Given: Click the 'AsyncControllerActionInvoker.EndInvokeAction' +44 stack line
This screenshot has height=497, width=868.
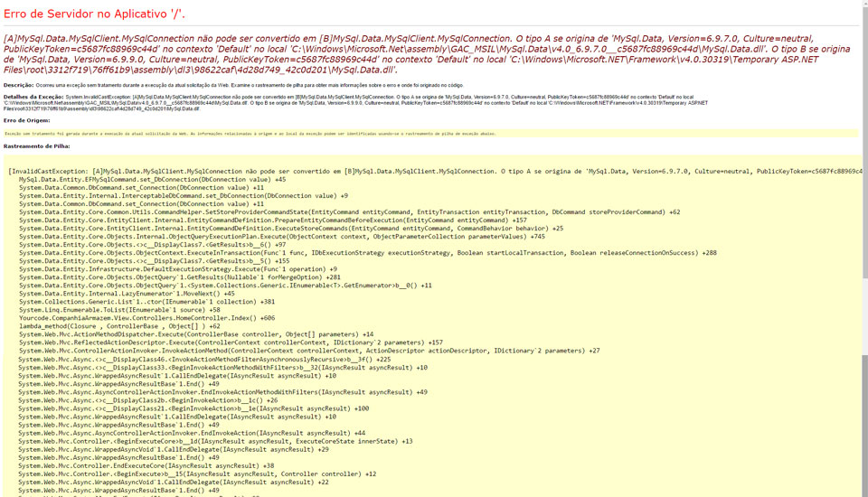Looking at the screenshot, I should [x=192, y=433].
